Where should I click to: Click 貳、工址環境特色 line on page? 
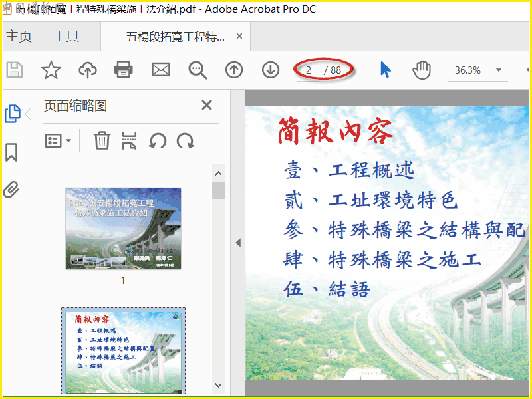(x=371, y=200)
